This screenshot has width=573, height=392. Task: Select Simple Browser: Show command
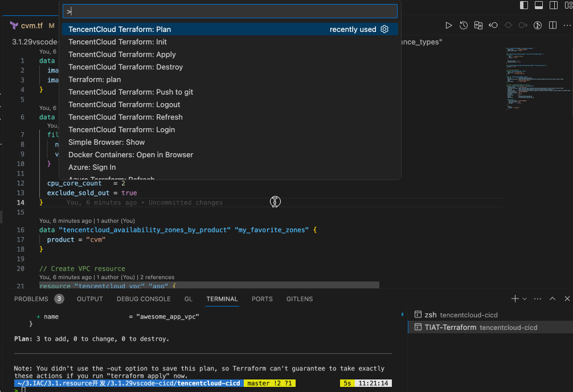230,142
